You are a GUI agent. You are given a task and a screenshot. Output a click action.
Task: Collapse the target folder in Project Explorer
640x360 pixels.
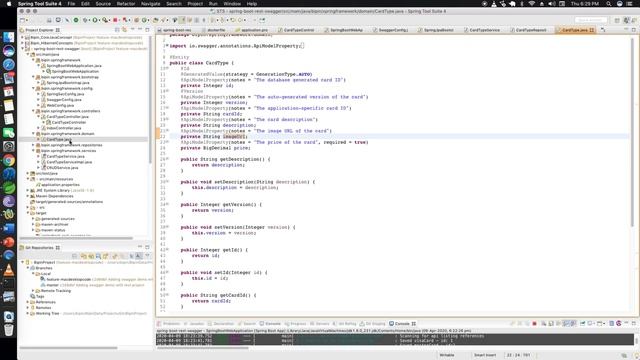point(28,213)
